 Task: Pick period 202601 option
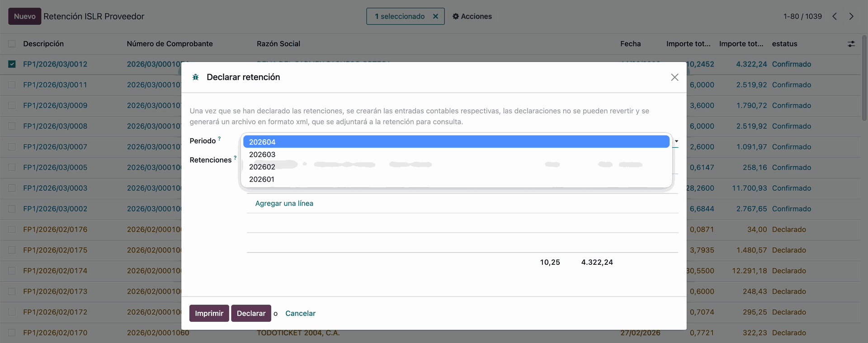(x=262, y=179)
